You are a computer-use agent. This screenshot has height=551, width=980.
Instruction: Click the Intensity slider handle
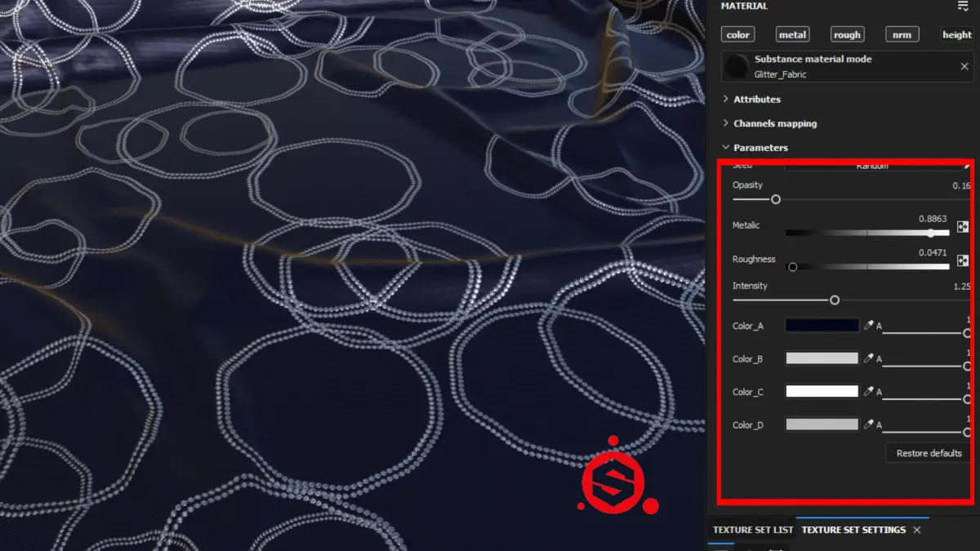coord(835,300)
